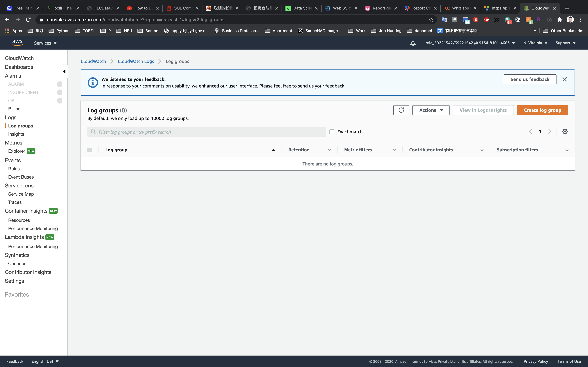This screenshot has height=367, width=588.
Task: Expand the Actions dropdown
Action: click(431, 110)
